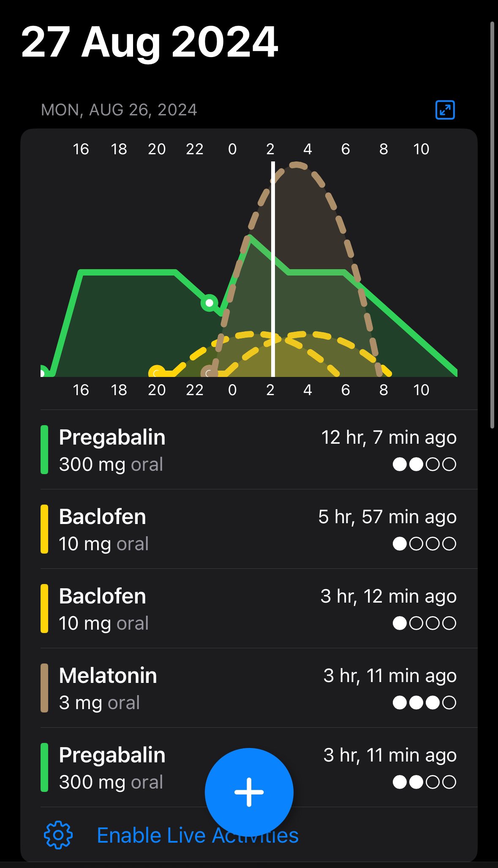The image size is (498, 868).
Task: Tap the expand chart fullscreen icon
Action: [445, 110]
